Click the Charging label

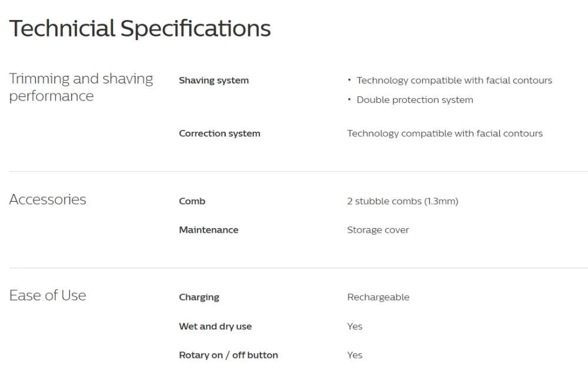(199, 297)
